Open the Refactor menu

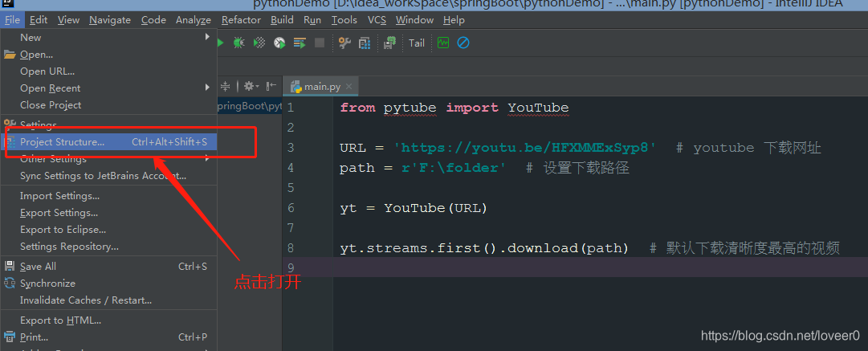(241, 20)
